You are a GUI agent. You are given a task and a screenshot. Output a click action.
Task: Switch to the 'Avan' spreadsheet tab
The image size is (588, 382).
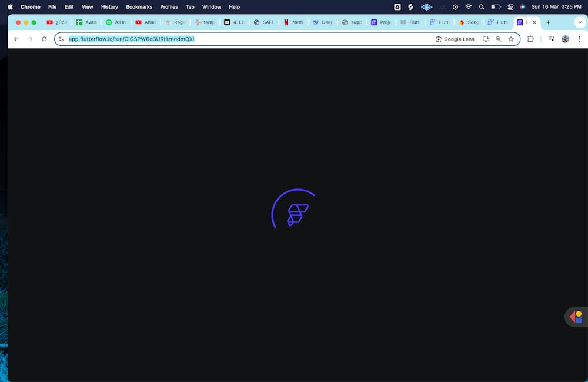tap(86, 22)
